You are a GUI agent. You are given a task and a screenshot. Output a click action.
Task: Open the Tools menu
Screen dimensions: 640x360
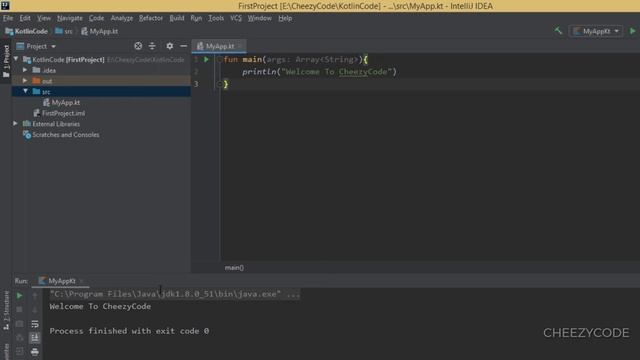216,18
